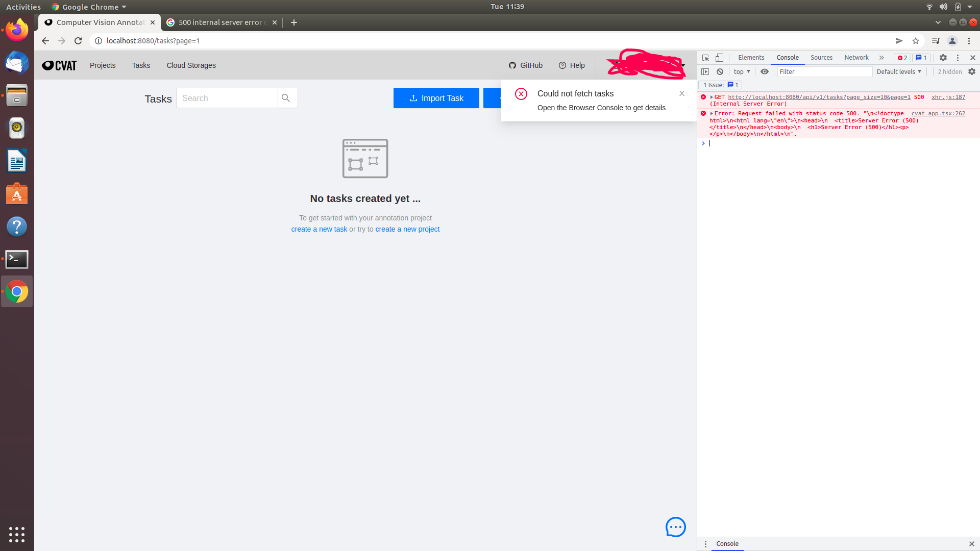Image resolution: width=980 pixels, height=551 pixels.
Task: Click the site info icon beside the URL
Action: tap(99, 41)
